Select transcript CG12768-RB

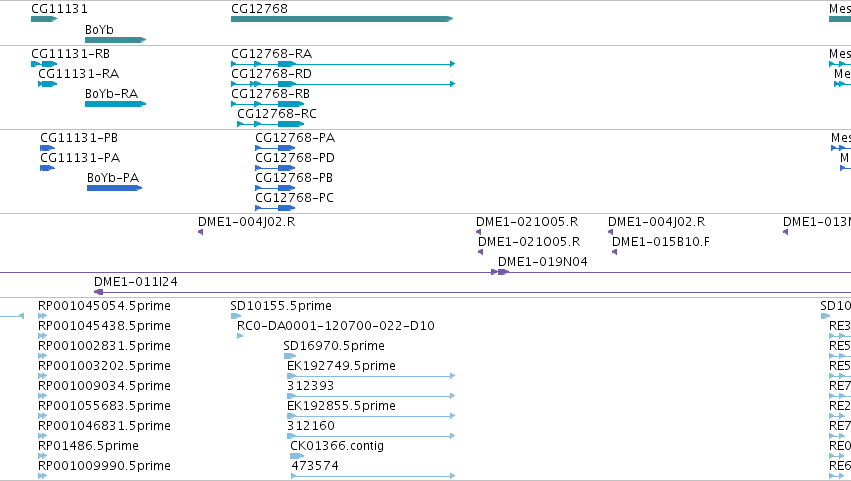[x=268, y=104]
